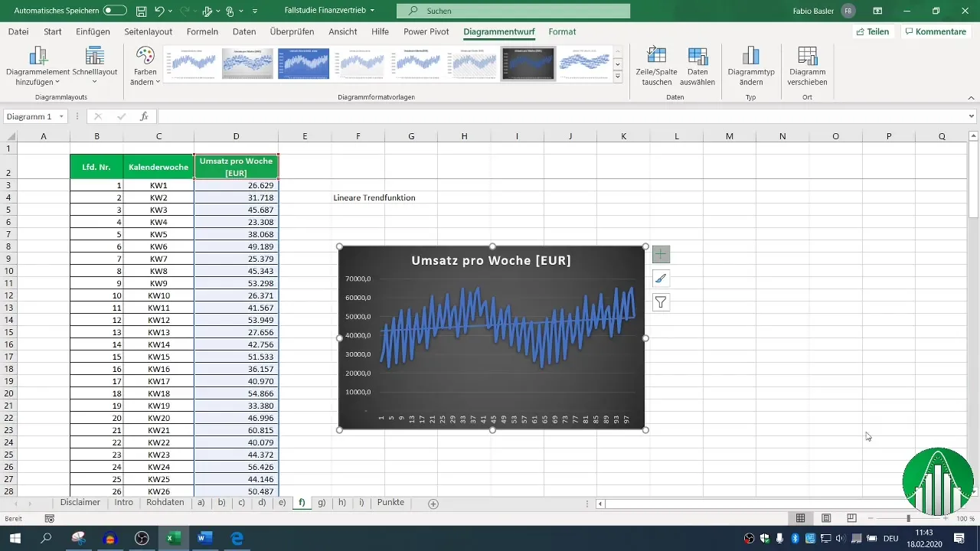Select sheet tab Punkte

390,503
